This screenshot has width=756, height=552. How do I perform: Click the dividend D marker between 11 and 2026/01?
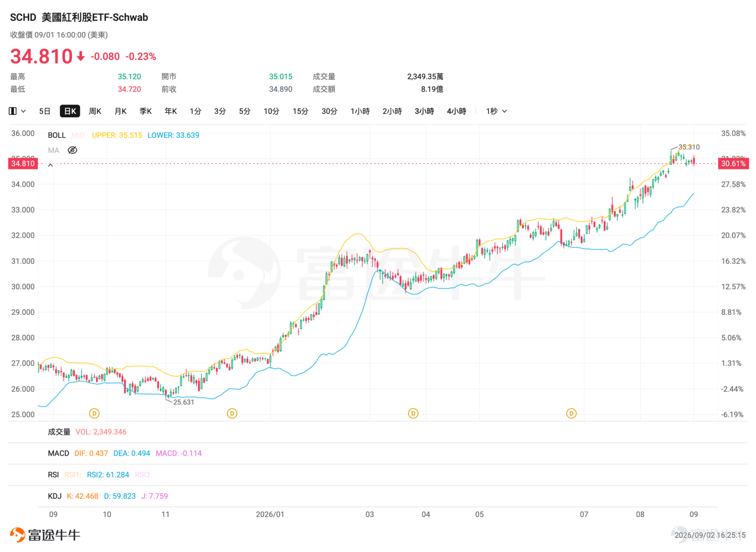232,414
